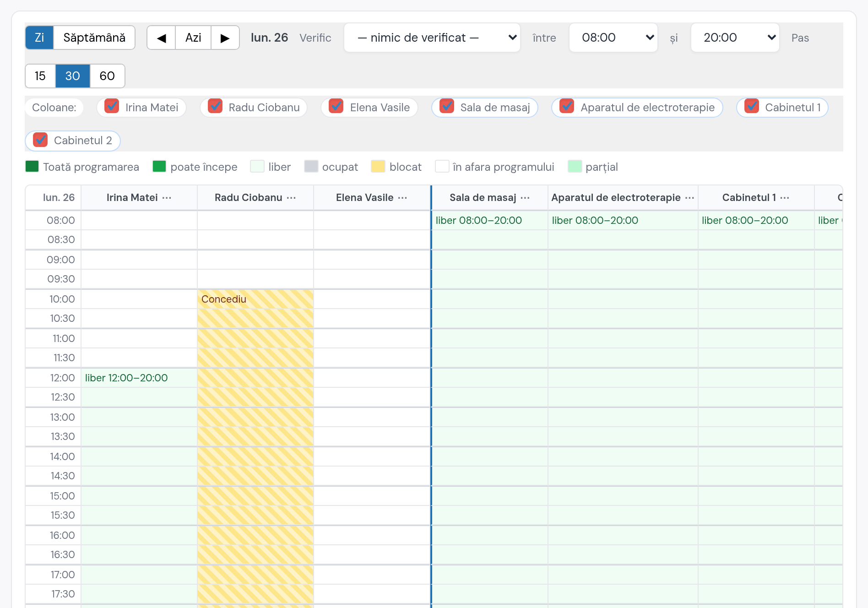Open Aparatul de electroterapie column options ellipsis
The width and height of the screenshot is (868, 608).
[x=689, y=197]
